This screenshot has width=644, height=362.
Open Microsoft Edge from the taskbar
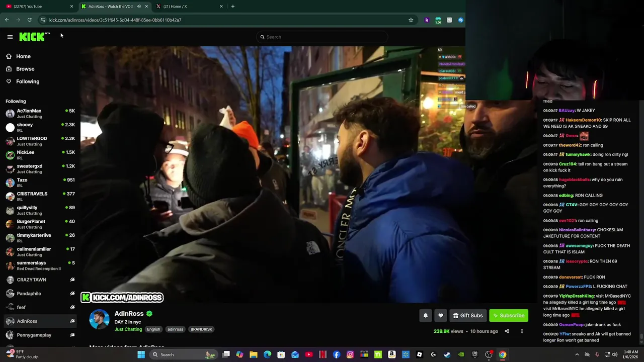point(267,354)
